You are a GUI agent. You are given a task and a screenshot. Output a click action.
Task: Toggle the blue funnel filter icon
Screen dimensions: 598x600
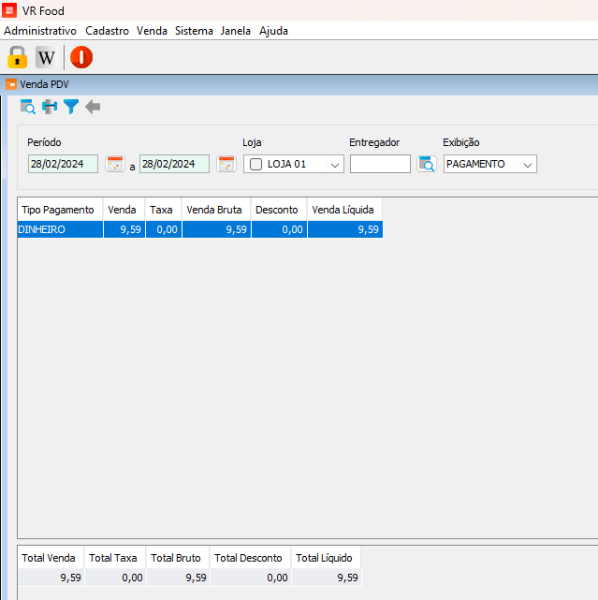pos(71,107)
